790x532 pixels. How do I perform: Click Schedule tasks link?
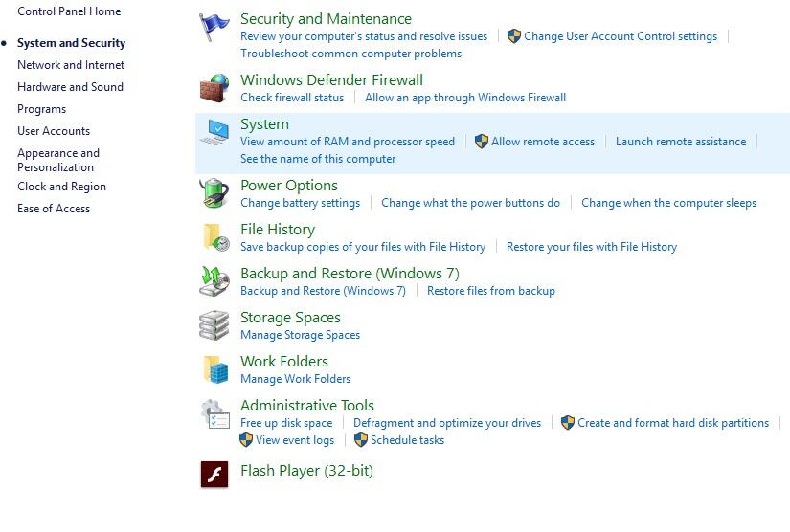[x=407, y=440]
